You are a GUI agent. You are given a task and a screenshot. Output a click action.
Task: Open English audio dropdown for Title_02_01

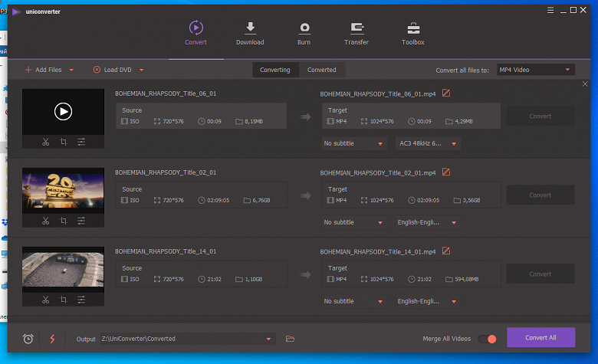(428, 222)
